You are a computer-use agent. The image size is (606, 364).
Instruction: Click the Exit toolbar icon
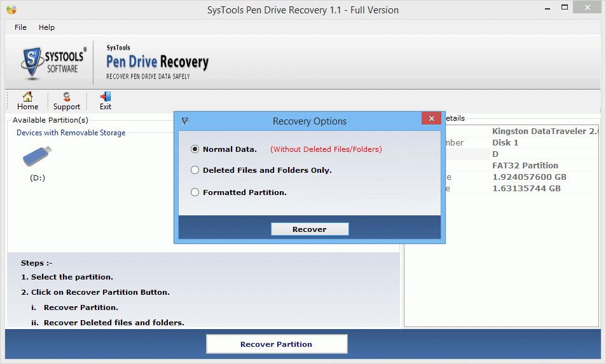(105, 101)
